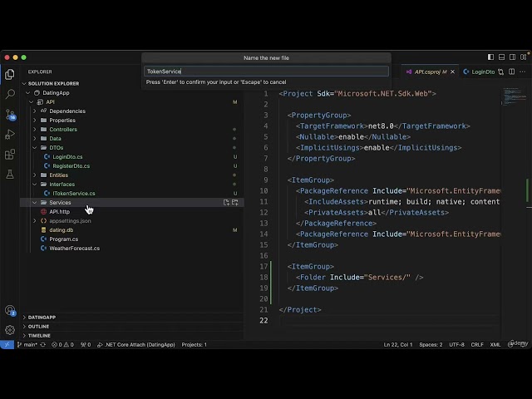Click the new file name input field
This screenshot has width=532, height=399.
266,71
